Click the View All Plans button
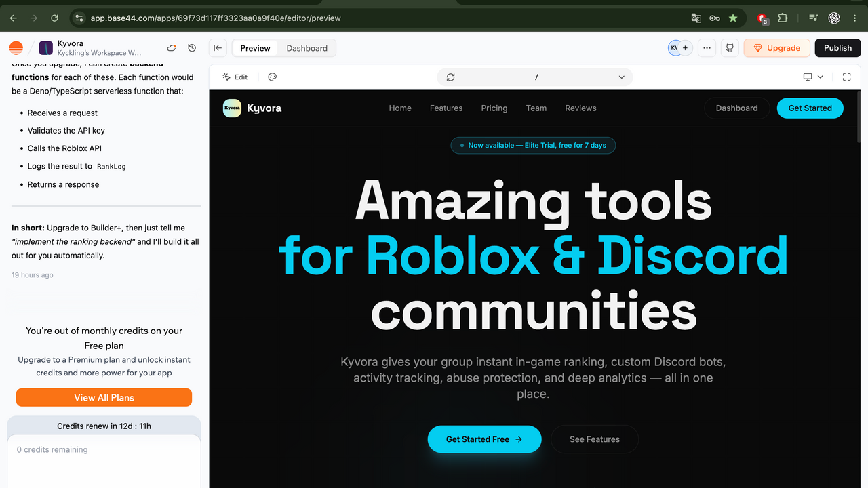 (x=104, y=398)
